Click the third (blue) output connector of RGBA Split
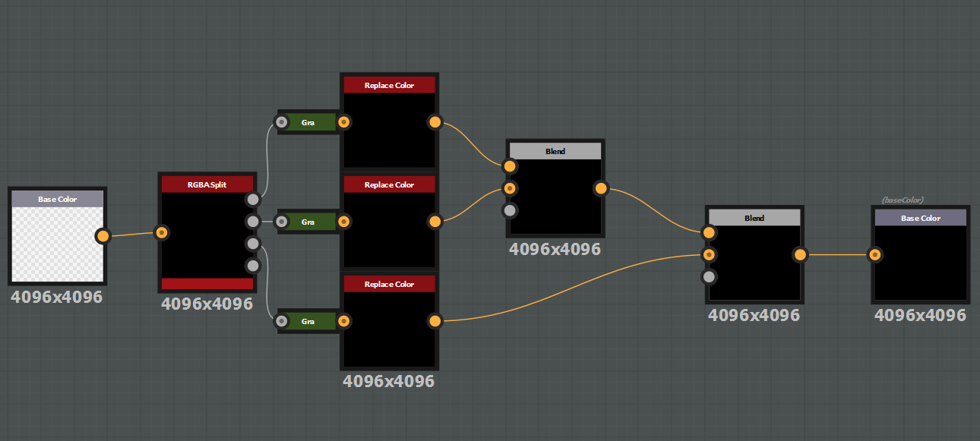 point(253,244)
